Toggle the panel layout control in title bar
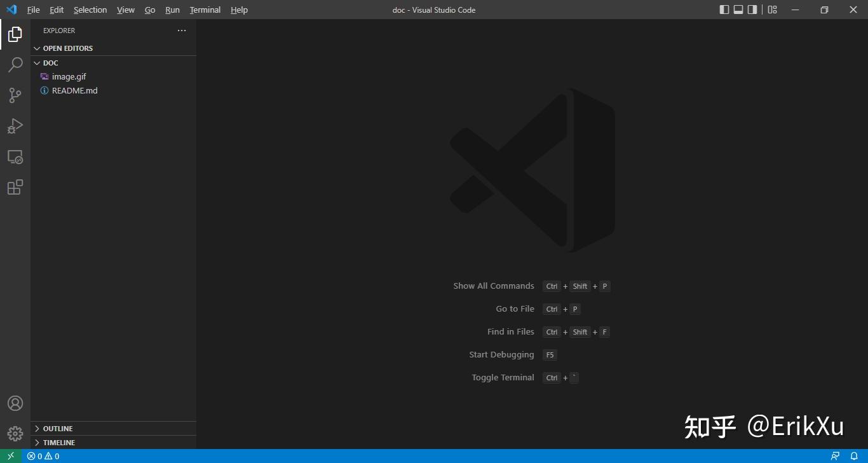 pyautogui.click(x=738, y=10)
